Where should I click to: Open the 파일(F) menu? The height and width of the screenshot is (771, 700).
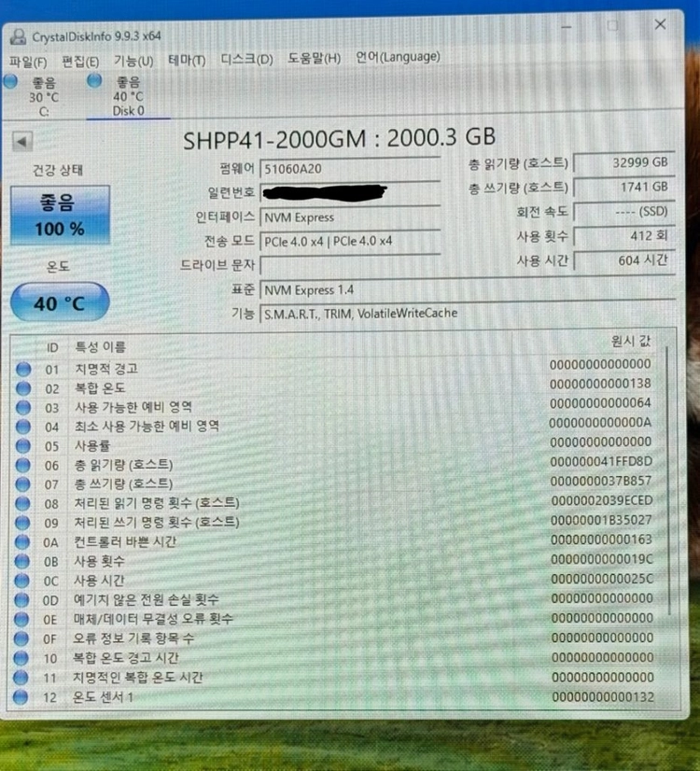point(28,63)
